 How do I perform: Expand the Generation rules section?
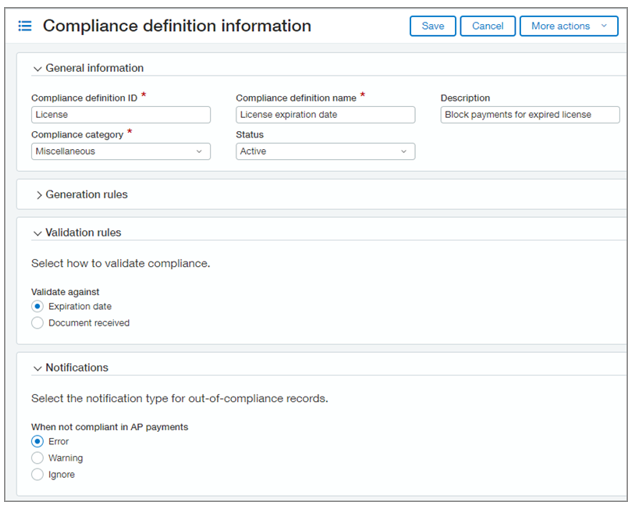click(x=39, y=195)
